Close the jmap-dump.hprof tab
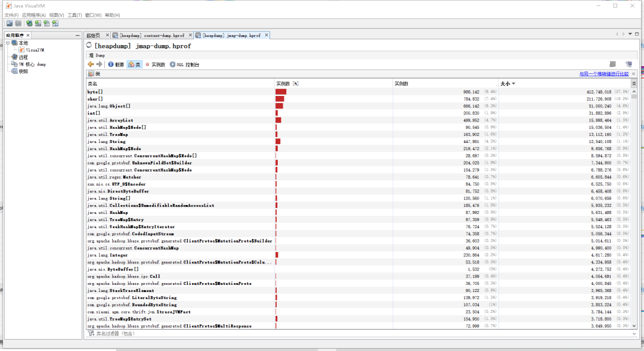Image resolution: width=644 pixels, height=351 pixels. click(x=267, y=35)
